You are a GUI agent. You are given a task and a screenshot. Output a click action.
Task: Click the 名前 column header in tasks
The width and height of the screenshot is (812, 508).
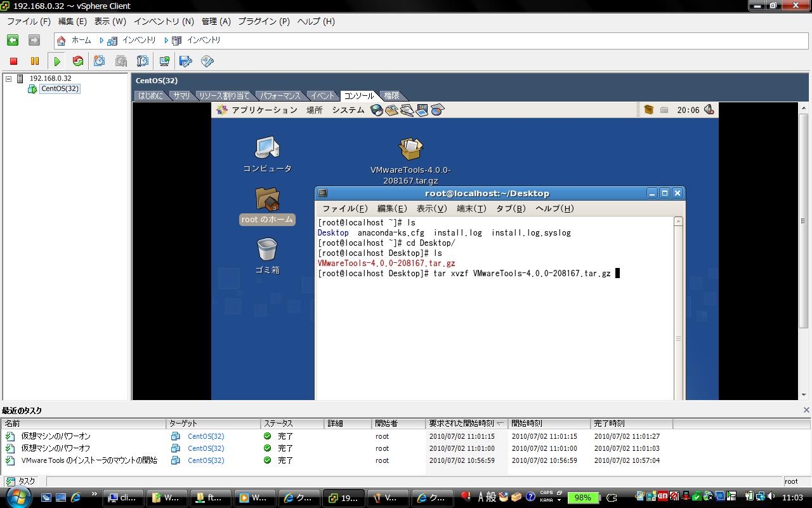pyautogui.click(x=84, y=424)
